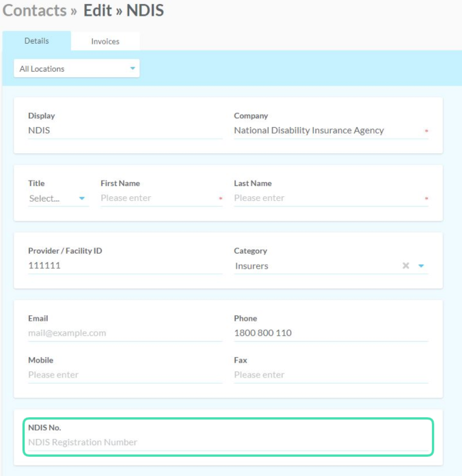Screen dimensions: 462x476
Task: Click the Fax input field
Action: pos(331,375)
